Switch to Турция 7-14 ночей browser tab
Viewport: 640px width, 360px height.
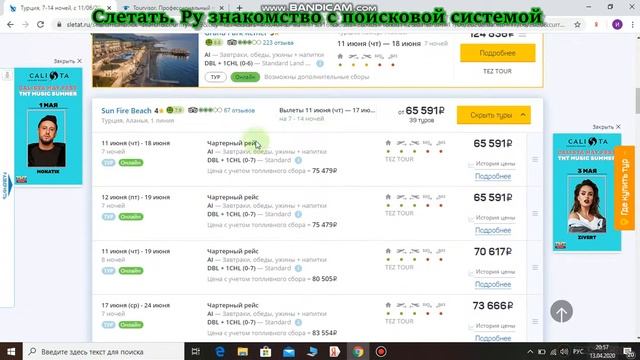(x=60, y=8)
